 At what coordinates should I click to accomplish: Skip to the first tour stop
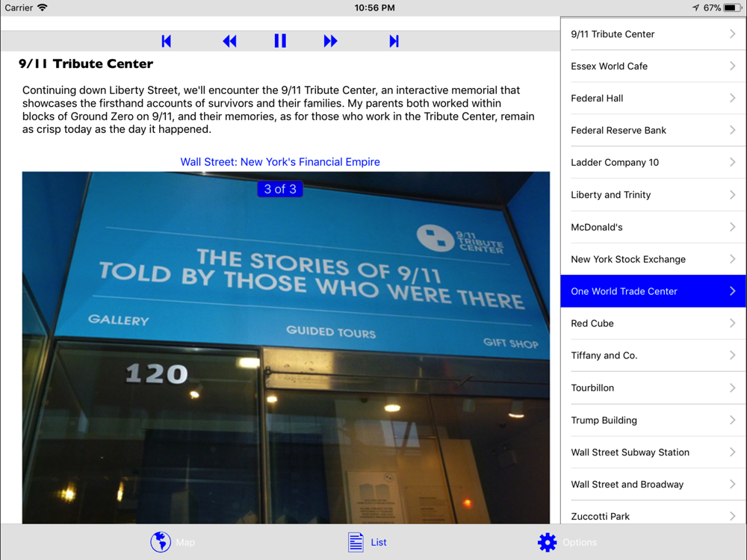tap(167, 41)
